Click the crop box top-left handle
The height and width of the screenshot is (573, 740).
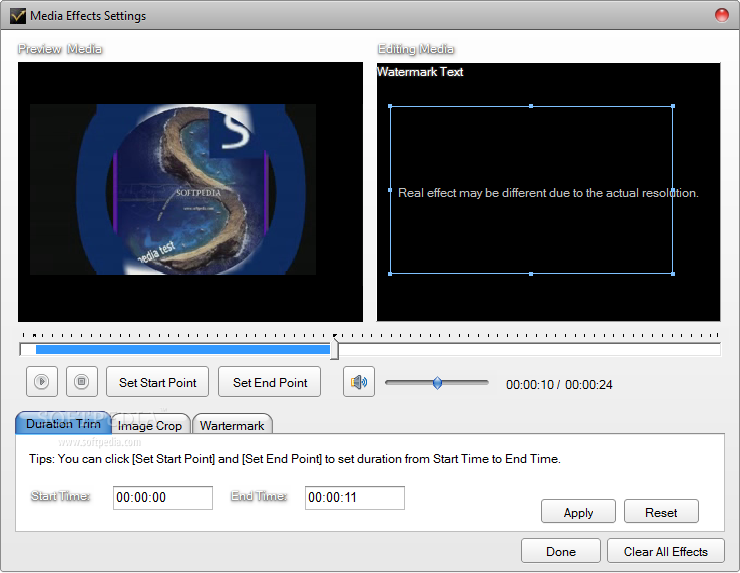(390, 106)
